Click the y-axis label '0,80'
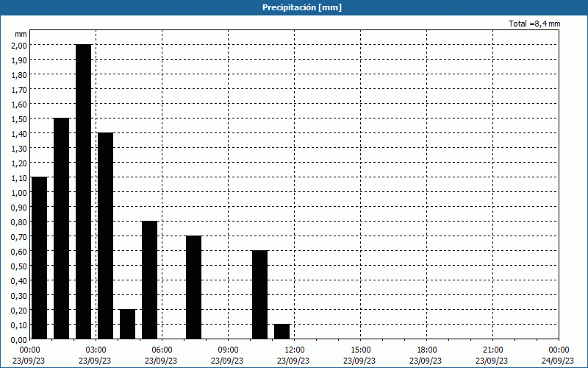The image size is (588, 368). 21,222
